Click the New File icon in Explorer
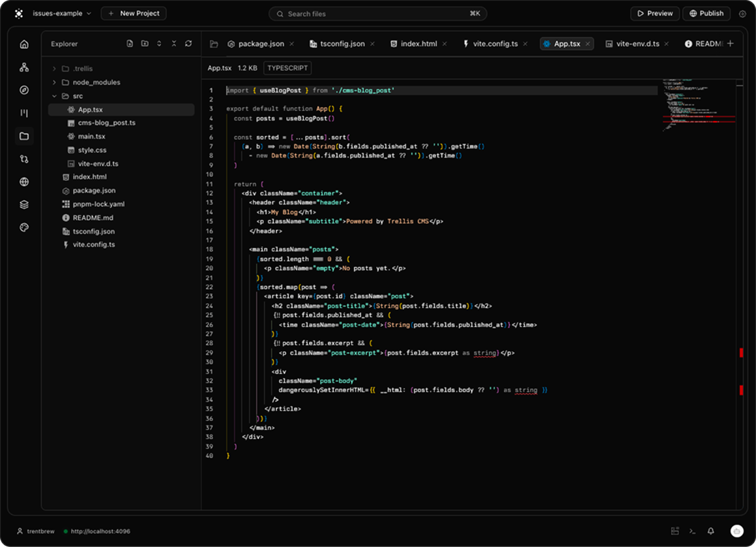 pyautogui.click(x=129, y=44)
